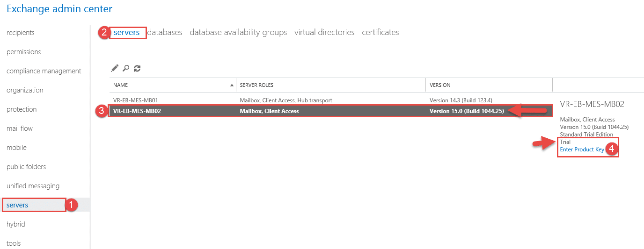Click 'Standard Trial Edition' in details pane

(586, 135)
